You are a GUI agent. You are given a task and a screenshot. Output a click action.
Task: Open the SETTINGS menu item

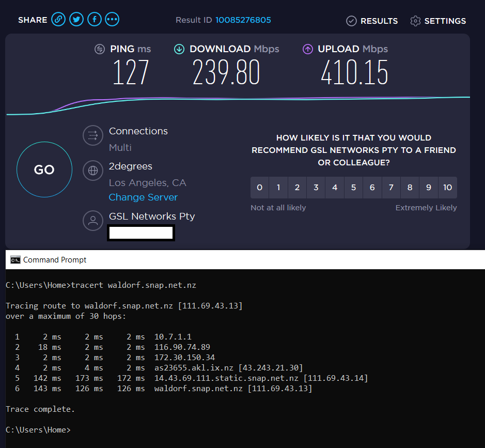445,21
